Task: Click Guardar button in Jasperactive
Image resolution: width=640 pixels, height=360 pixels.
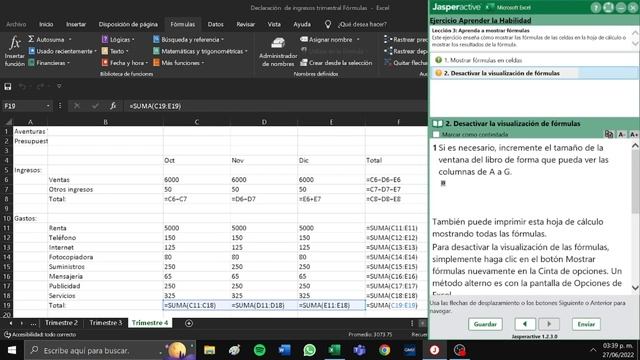Action: click(x=485, y=324)
